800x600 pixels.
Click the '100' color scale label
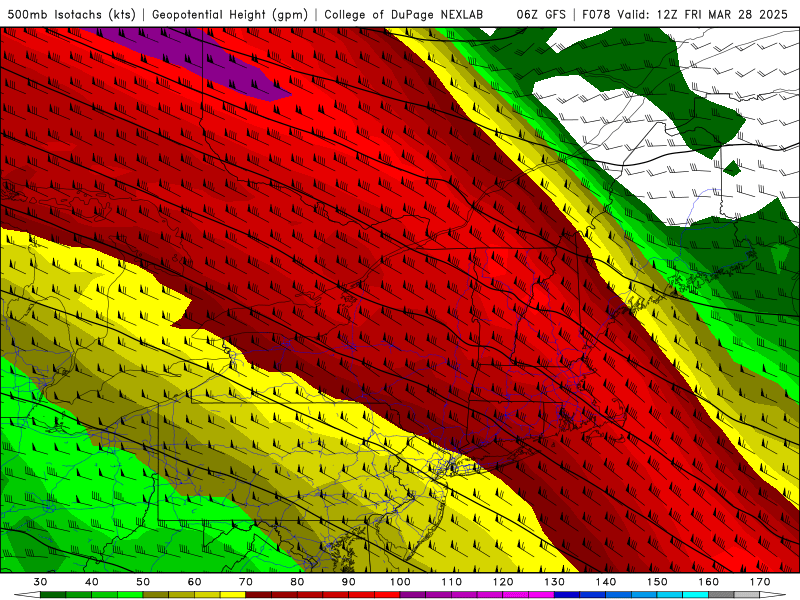point(401,582)
